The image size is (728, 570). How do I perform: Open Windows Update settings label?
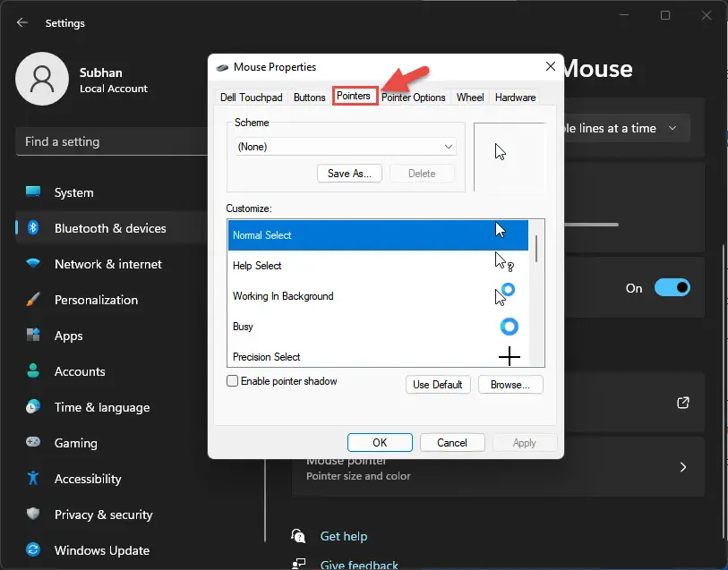tap(102, 550)
